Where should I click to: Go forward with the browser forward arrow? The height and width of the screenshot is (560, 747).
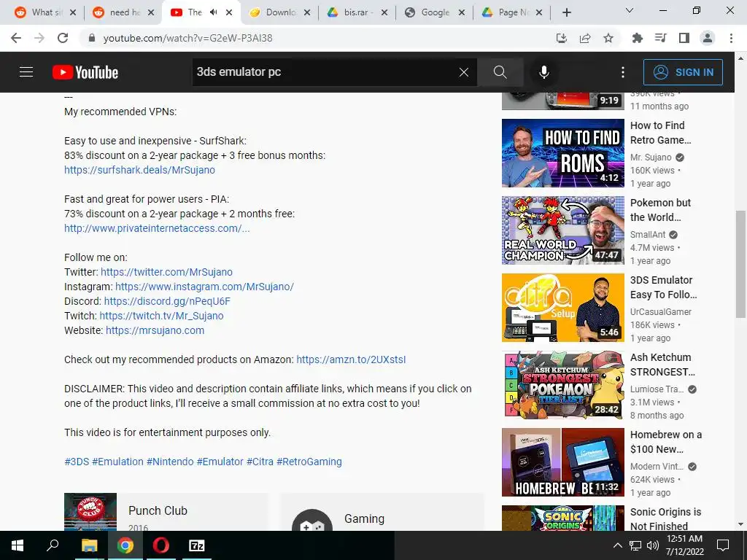click(39, 38)
